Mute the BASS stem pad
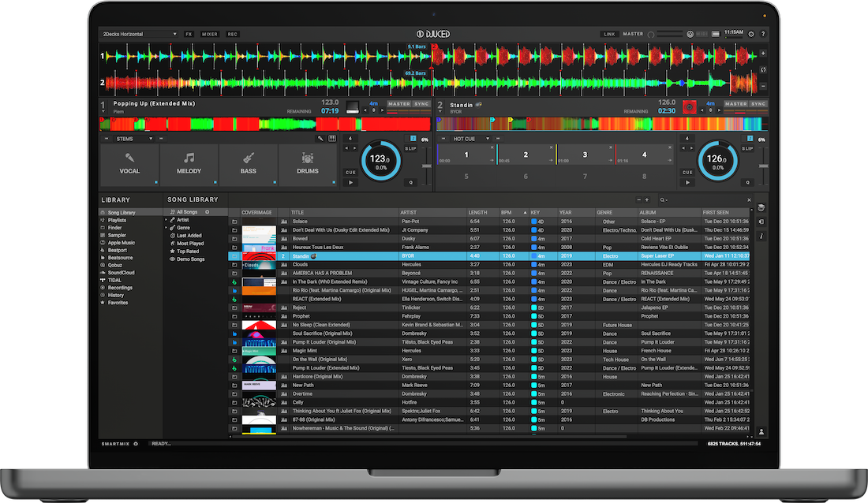The height and width of the screenshot is (503, 868). pos(249,165)
